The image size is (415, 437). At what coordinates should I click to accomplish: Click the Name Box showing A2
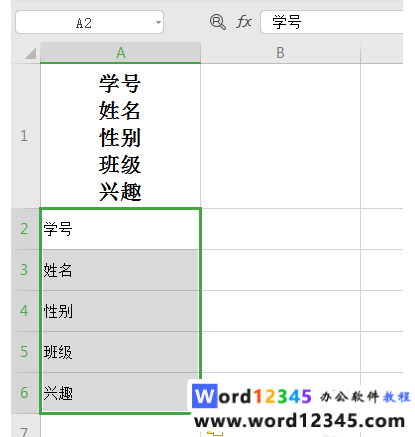pyautogui.click(x=89, y=22)
